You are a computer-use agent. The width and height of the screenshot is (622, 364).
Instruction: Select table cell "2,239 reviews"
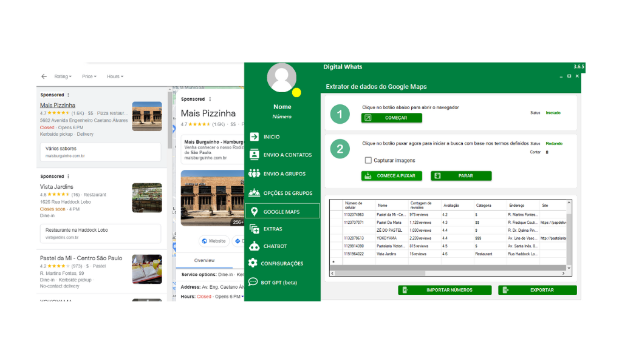click(x=425, y=238)
